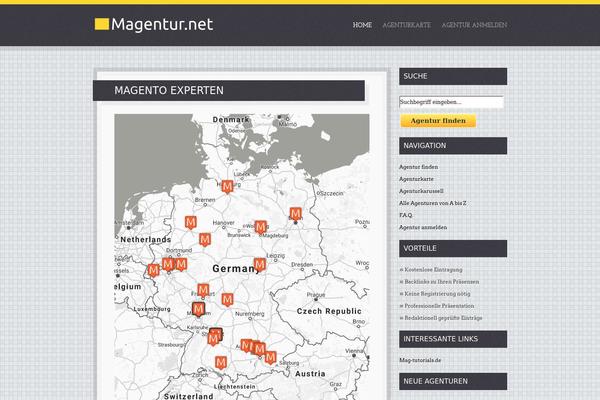This screenshot has width=600, height=400.
Task: Click the dark-bordered M marker at Mannheim
Action: tap(198, 309)
